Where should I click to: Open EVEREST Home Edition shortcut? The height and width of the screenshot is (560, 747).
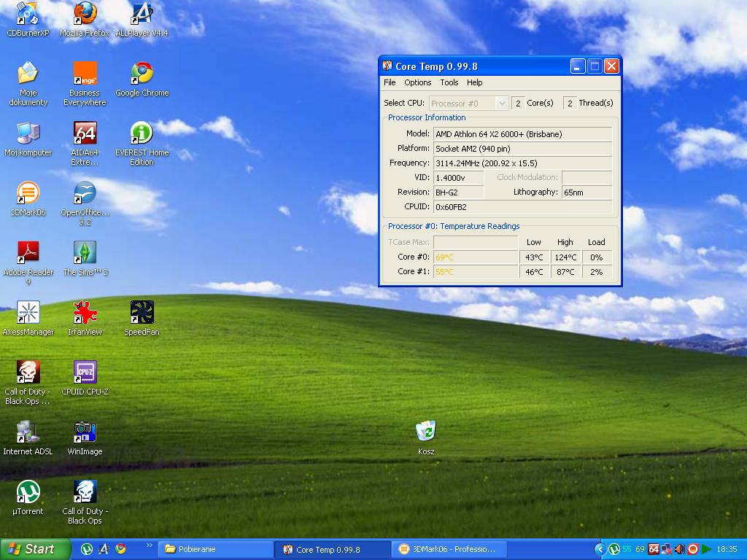pyautogui.click(x=142, y=133)
